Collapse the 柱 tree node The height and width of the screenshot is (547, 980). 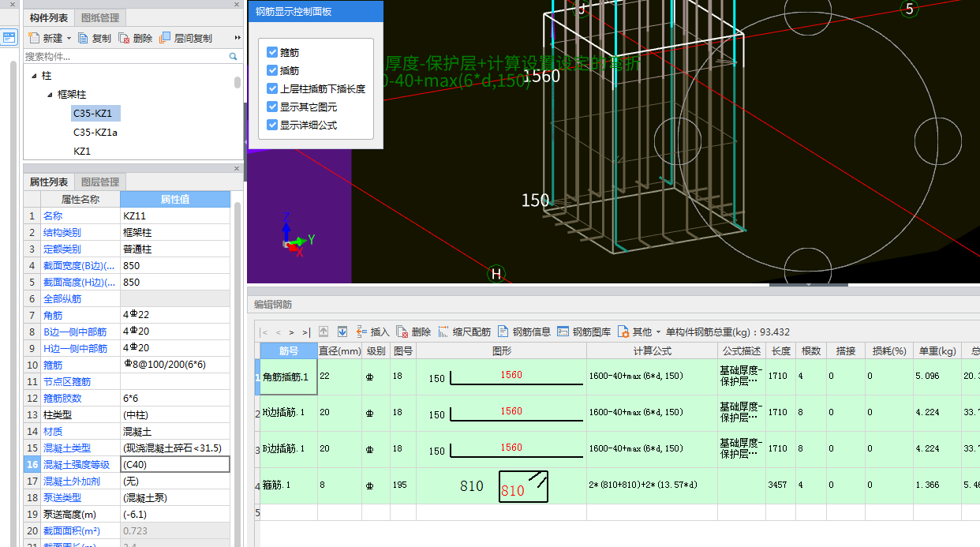34,76
